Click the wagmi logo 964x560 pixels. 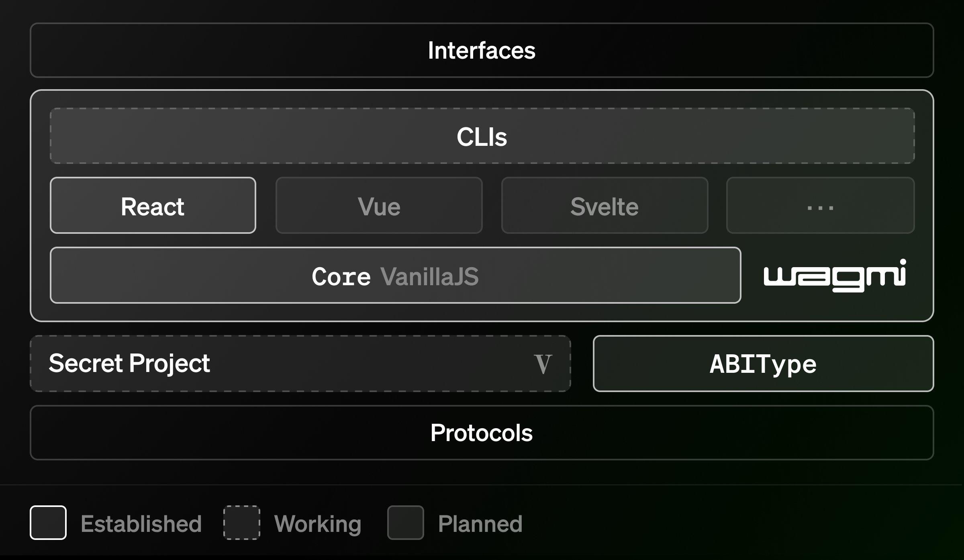pyautogui.click(x=835, y=276)
